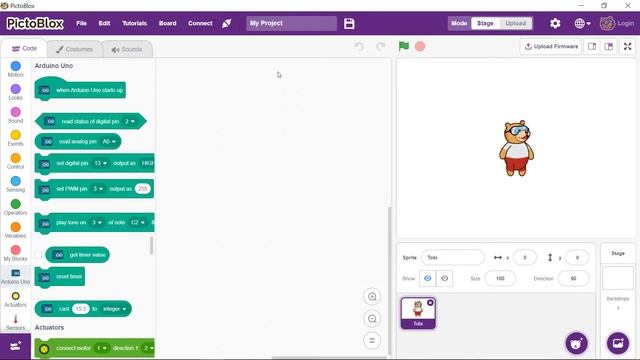640x360 pixels.
Task: Click the save project icon
Action: pos(349,23)
